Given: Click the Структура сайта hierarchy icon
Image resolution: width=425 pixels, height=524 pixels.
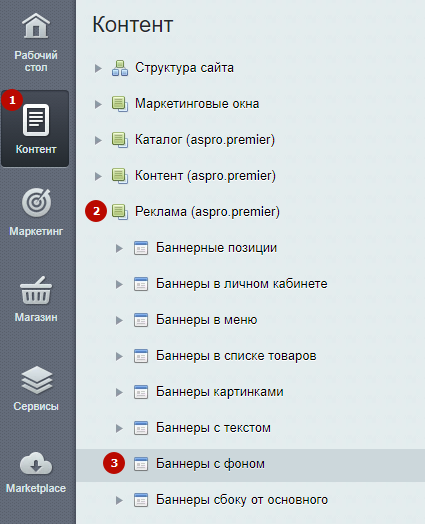Looking at the screenshot, I should (x=120, y=68).
